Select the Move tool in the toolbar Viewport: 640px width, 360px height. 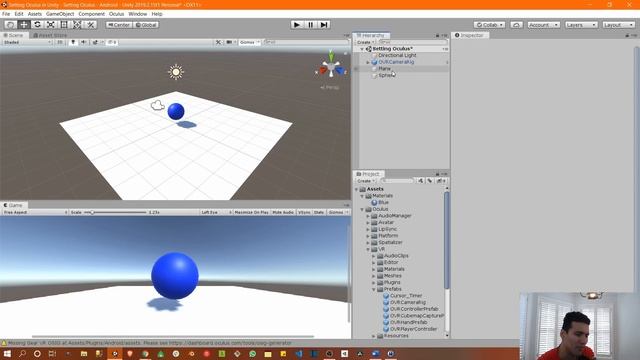24,25
